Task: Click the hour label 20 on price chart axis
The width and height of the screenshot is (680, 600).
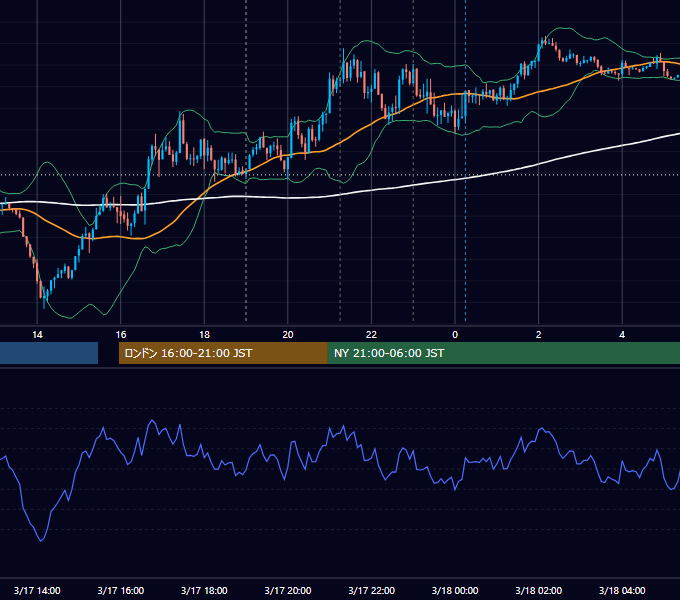Action: pos(288,335)
